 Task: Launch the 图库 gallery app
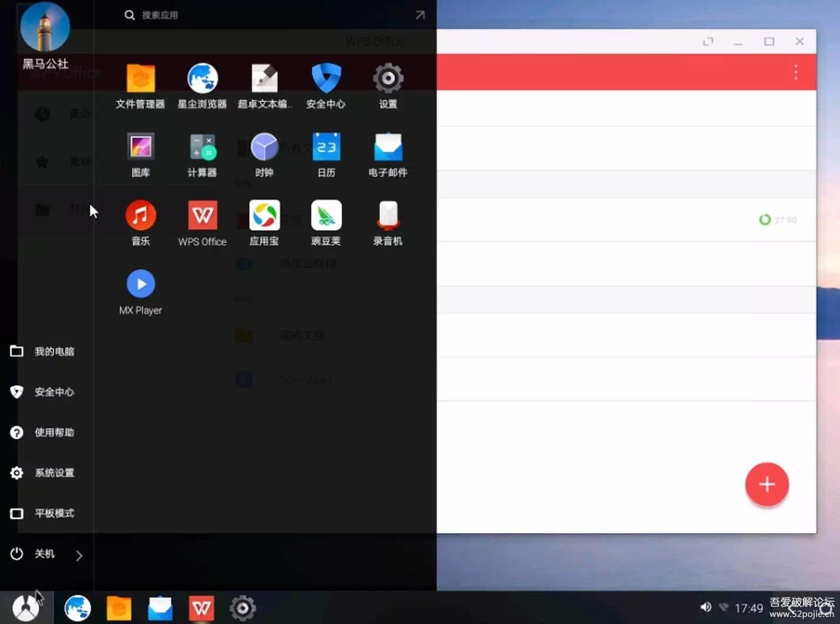(x=140, y=147)
